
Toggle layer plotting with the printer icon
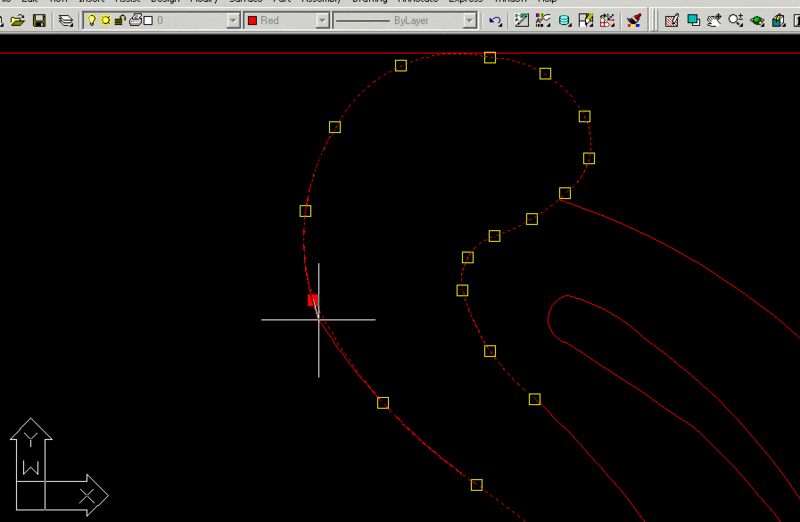(x=135, y=20)
